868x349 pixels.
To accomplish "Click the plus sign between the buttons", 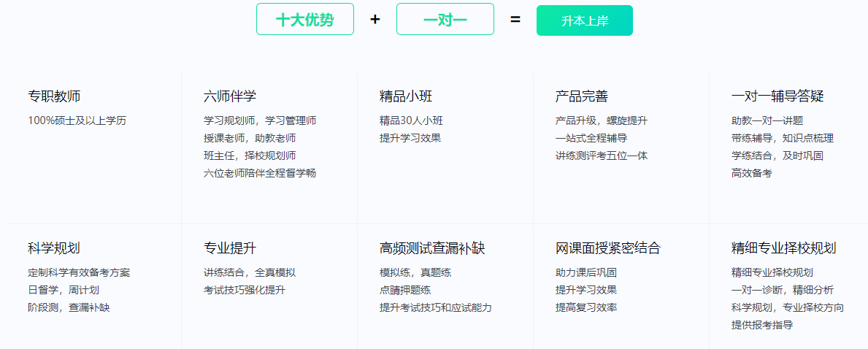I will tap(375, 20).
